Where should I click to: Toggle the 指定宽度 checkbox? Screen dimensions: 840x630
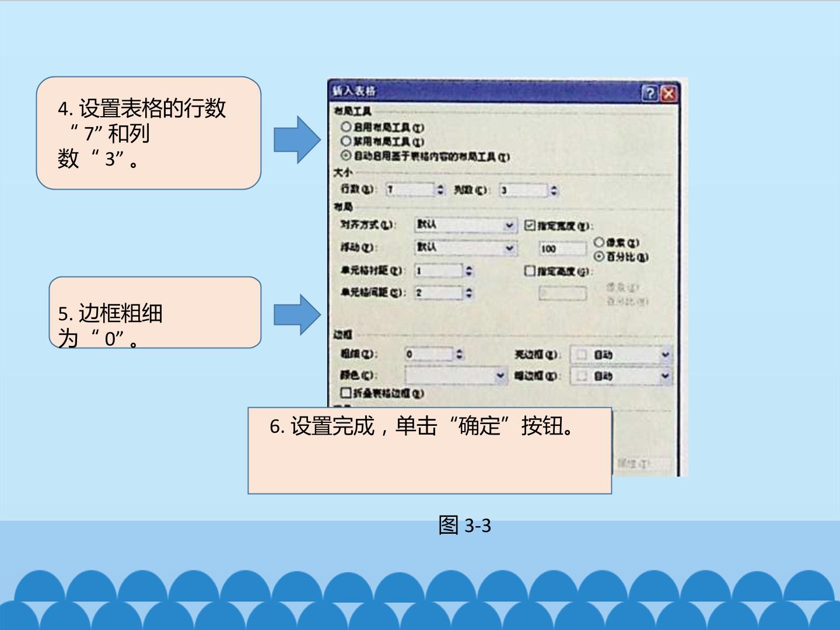pos(530,225)
